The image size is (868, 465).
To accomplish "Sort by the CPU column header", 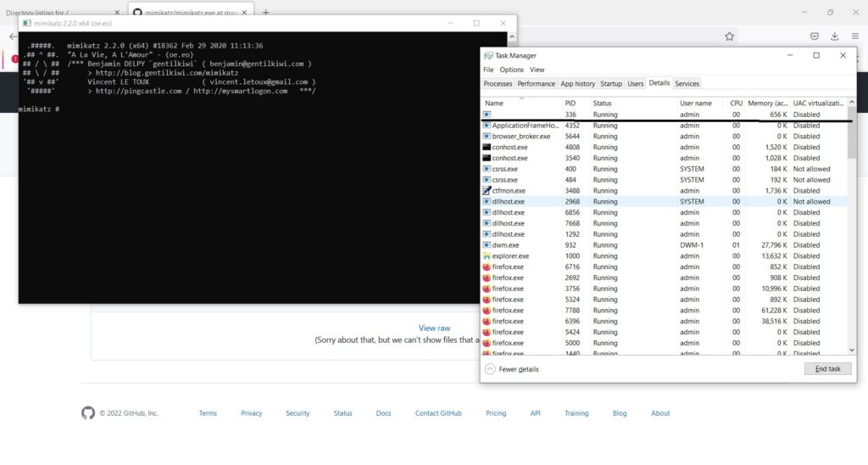I will click(736, 103).
